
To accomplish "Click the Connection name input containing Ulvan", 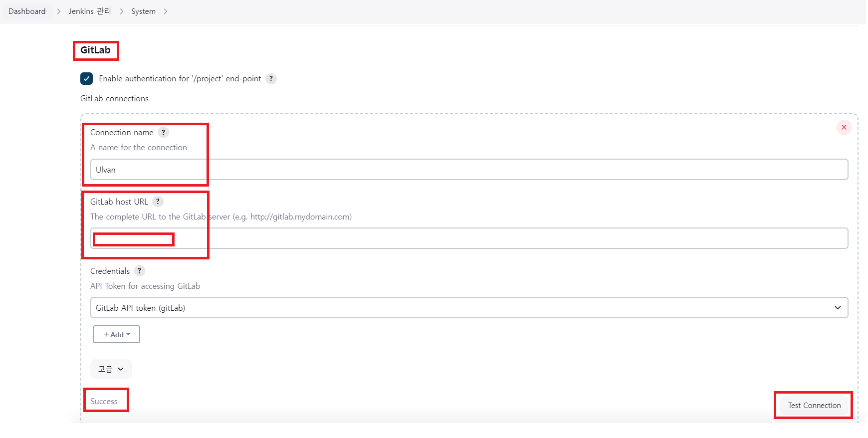I will tap(469, 170).
